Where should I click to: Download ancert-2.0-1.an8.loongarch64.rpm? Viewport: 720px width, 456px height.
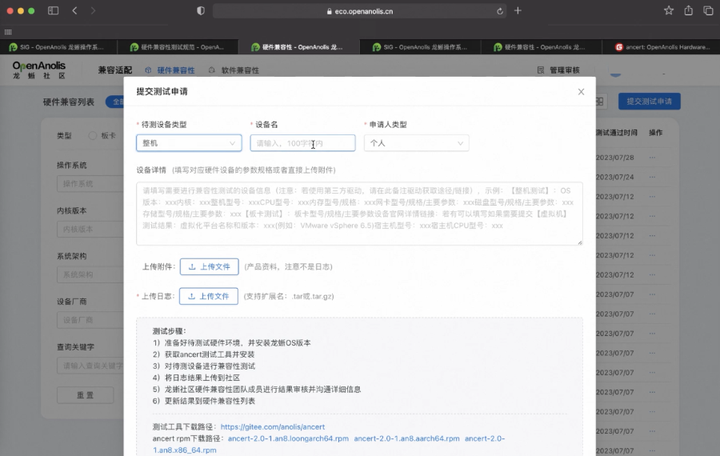click(x=288, y=438)
